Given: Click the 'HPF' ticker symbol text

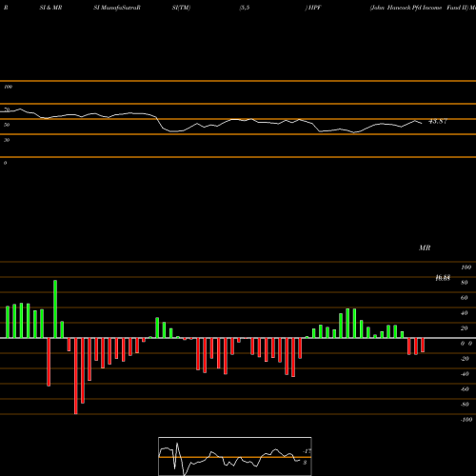Looking at the screenshot, I should (x=314, y=8).
